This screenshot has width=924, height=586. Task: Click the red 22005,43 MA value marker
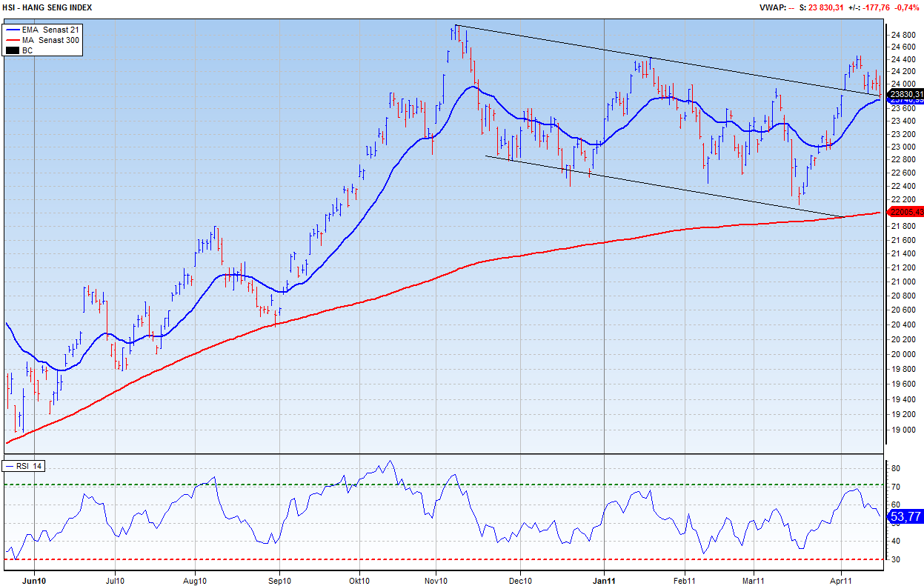pyautogui.click(x=906, y=212)
